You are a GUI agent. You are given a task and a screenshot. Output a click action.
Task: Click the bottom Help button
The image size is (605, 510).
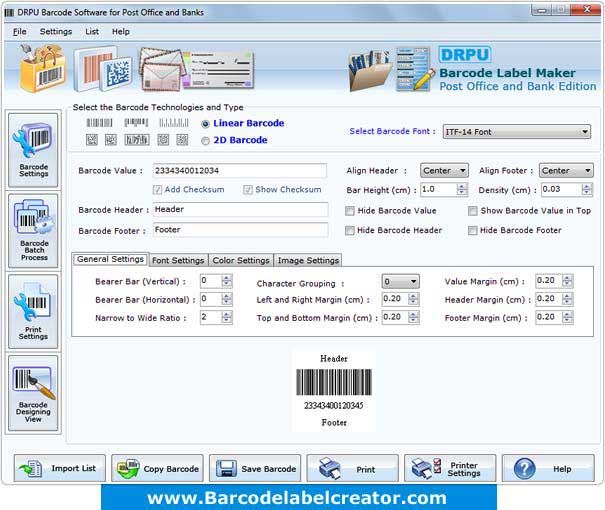548,468
